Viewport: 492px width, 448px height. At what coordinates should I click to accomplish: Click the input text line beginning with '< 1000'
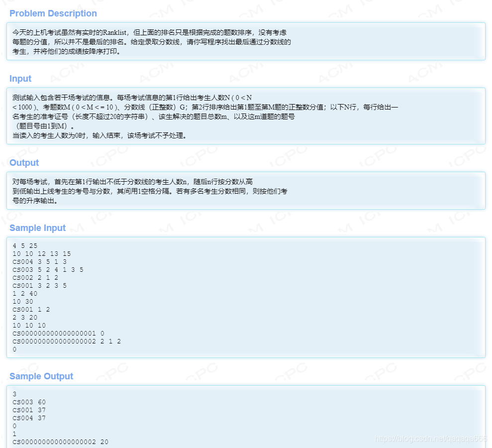click(x=205, y=107)
